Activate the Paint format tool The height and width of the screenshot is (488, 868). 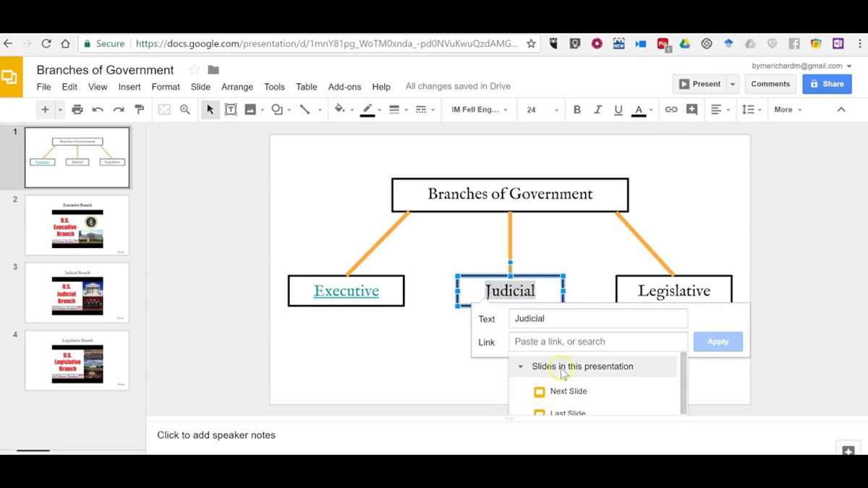click(140, 110)
